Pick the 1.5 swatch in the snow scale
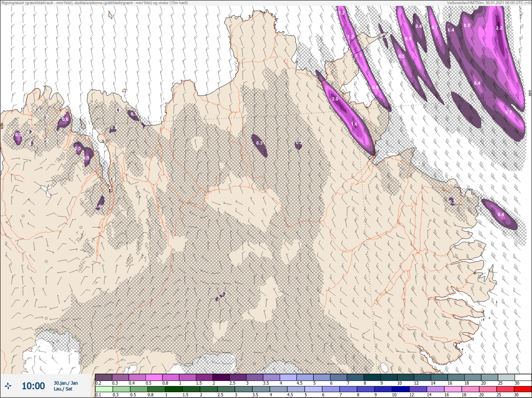This screenshot has width=532, height=398. [204, 377]
